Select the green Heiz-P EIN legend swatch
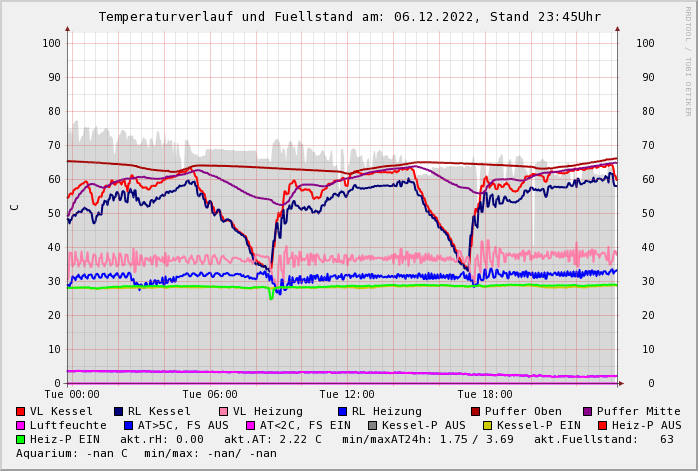 click(x=21, y=439)
